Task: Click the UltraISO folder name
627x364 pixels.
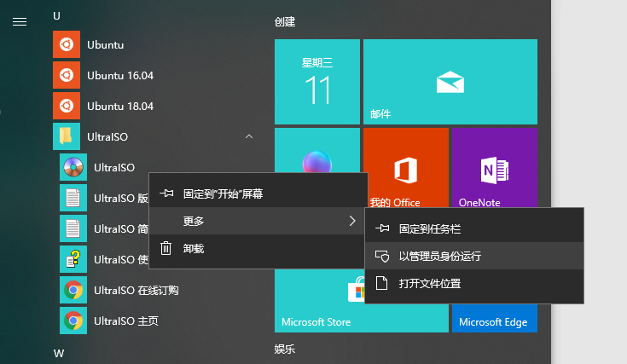Action: pyautogui.click(x=107, y=136)
